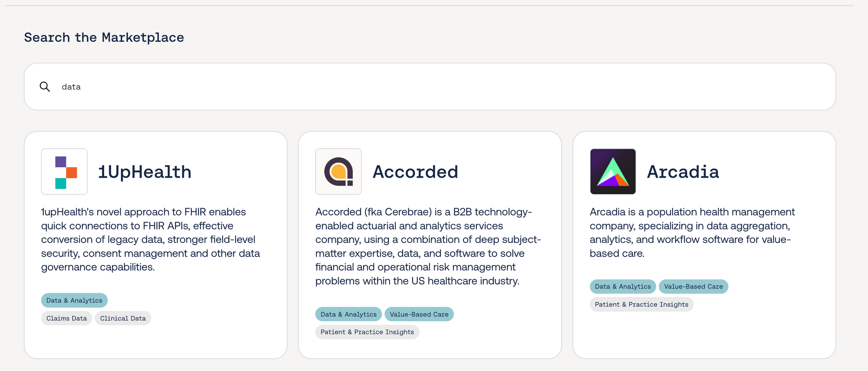Open the Arcadia card title

coord(683,172)
